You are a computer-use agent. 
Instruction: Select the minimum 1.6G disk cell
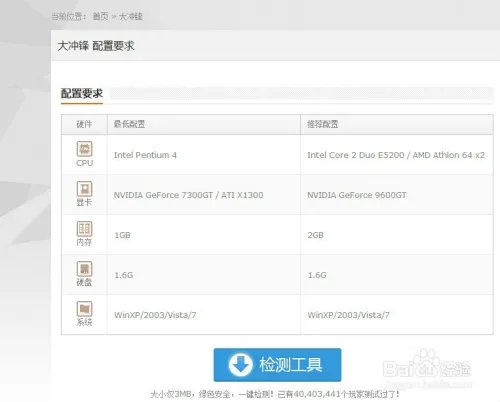[x=204, y=275]
